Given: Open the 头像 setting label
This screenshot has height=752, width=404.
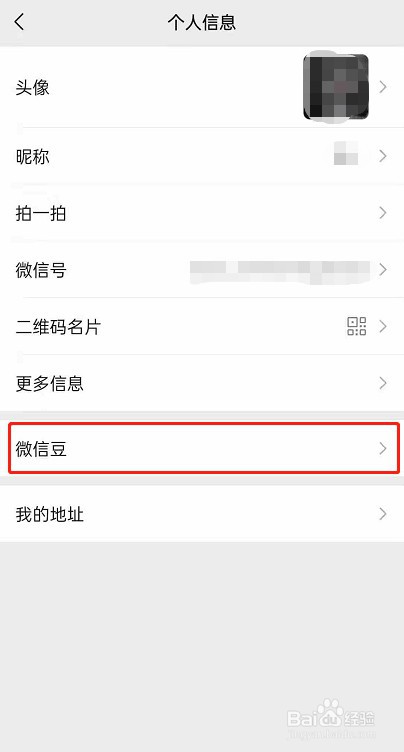Looking at the screenshot, I should tap(33, 87).
